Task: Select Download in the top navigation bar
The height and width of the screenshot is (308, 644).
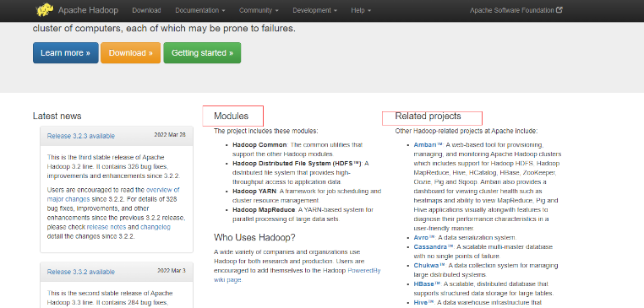Action: point(146,10)
